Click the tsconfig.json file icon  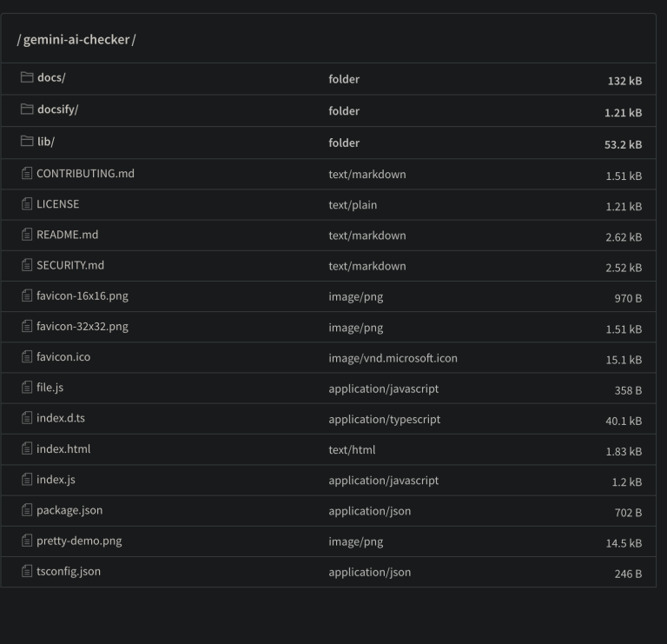point(27,572)
